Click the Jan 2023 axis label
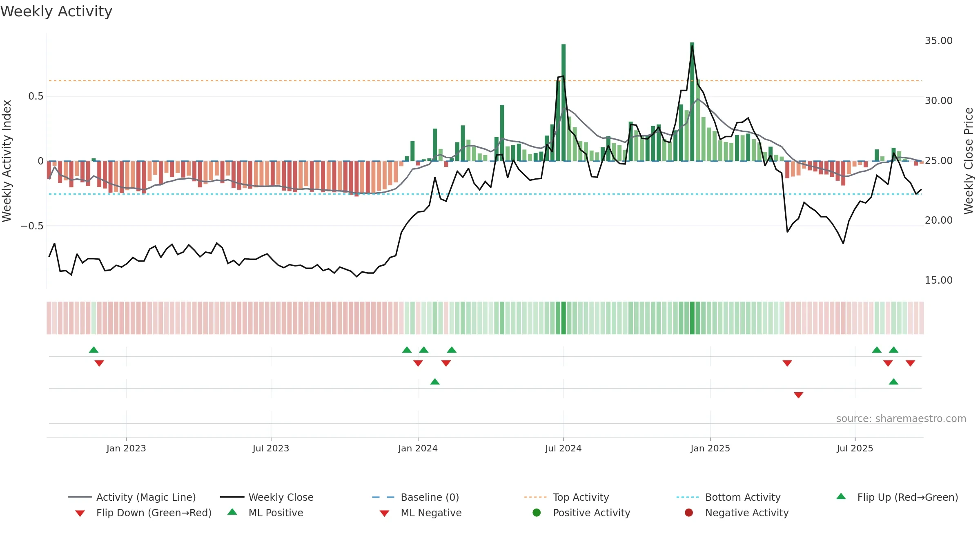Image resolution: width=980 pixels, height=551 pixels. click(126, 448)
